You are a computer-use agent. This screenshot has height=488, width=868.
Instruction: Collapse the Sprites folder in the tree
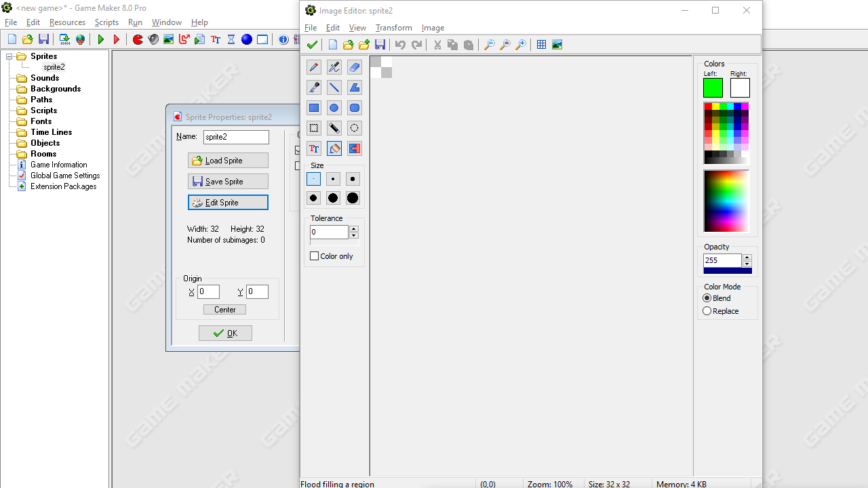click(9, 56)
